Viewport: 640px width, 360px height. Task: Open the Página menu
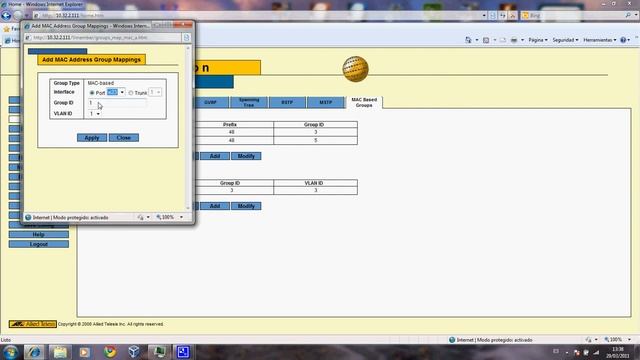(x=538, y=40)
